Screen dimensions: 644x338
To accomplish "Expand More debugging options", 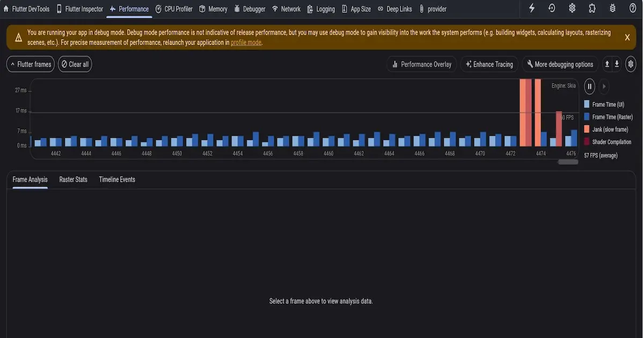I will tap(560, 64).
